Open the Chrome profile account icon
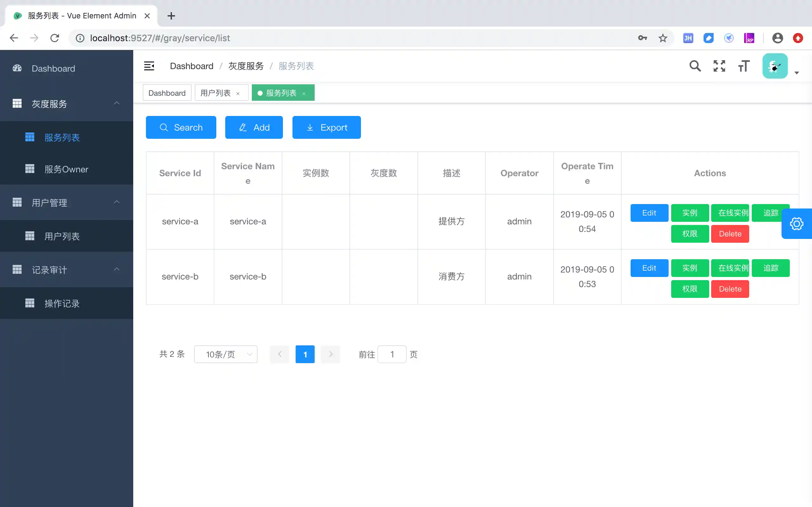The image size is (812, 507). (777, 38)
